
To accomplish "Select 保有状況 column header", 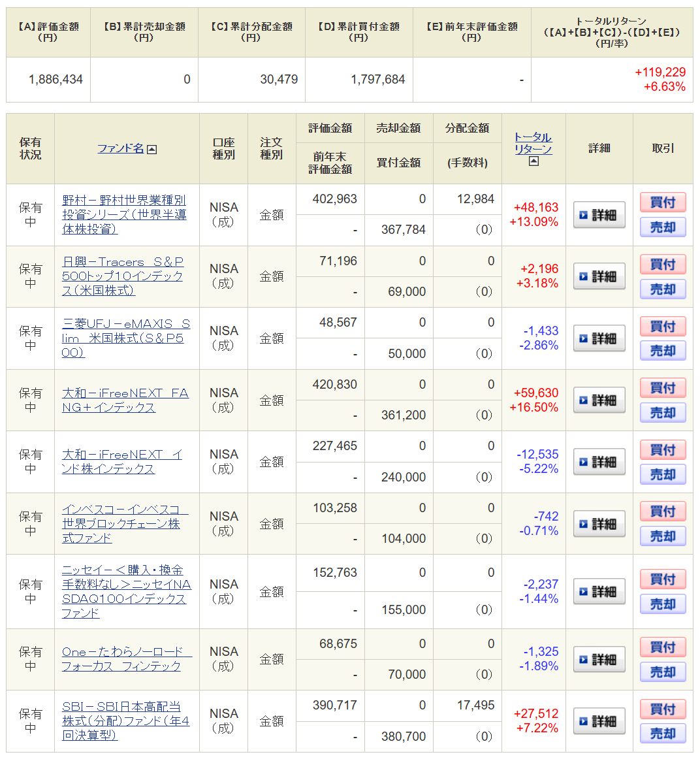I will (x=30, y=148).
